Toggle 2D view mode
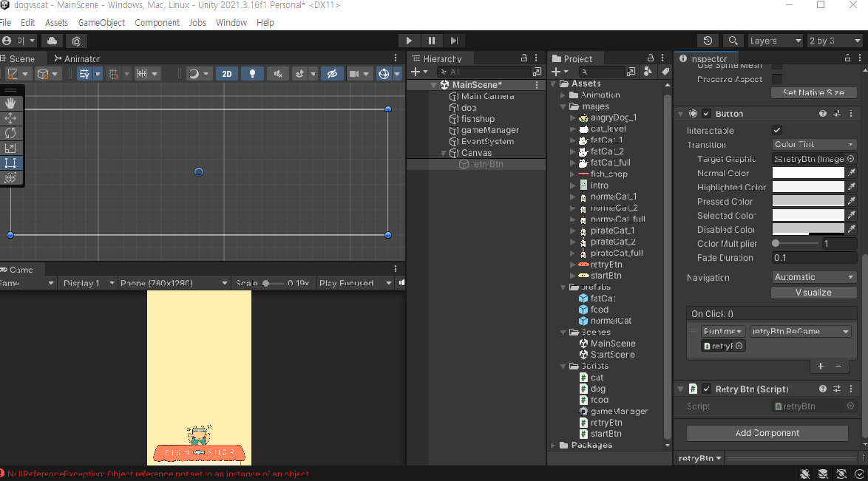This screenshot has width=868, height=481. (x=227, y=74)
